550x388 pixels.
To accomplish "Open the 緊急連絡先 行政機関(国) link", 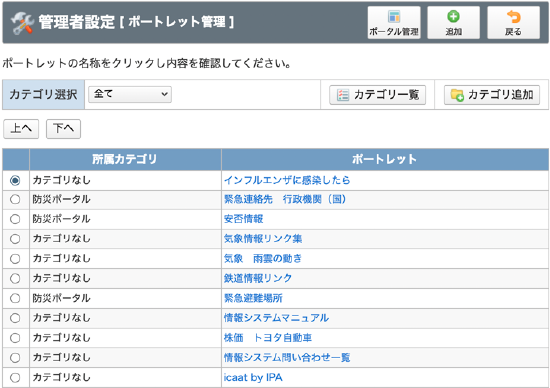I will click(x=285, y=199).
